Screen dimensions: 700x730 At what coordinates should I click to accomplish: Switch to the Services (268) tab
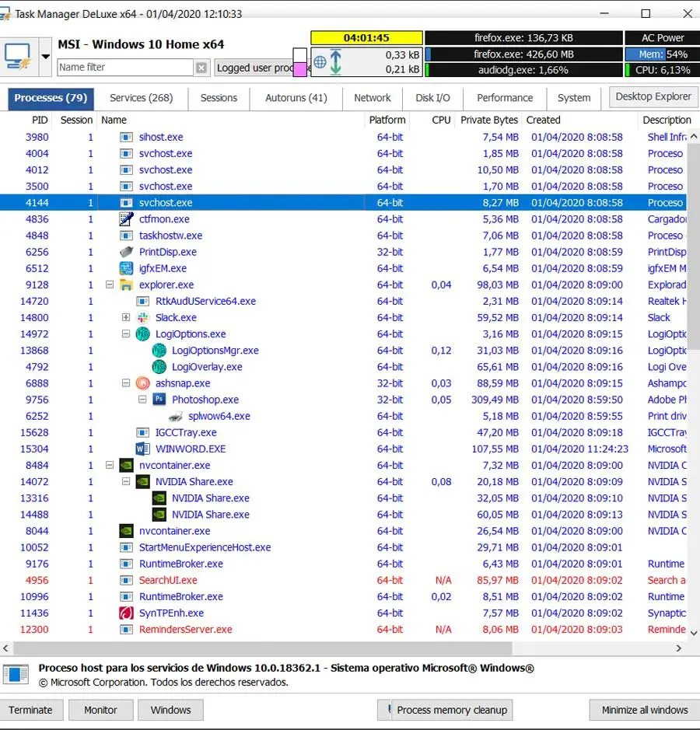pyautogui.click(x=141, y=98)
